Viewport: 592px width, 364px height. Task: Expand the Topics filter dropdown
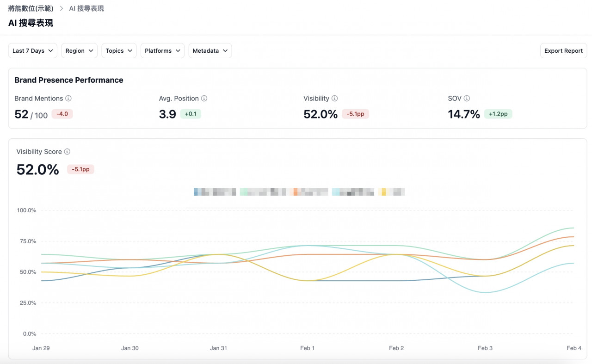click(x=119, y=51)
